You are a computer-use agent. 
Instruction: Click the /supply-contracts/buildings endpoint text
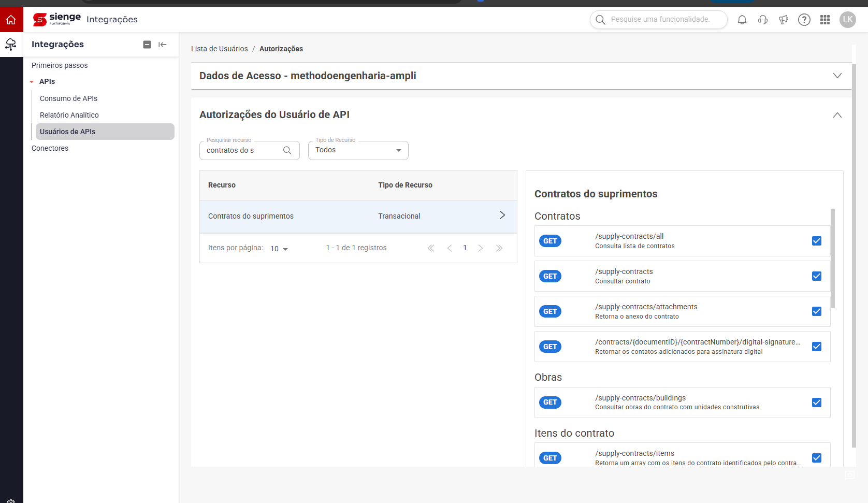[x=641, y=398]
